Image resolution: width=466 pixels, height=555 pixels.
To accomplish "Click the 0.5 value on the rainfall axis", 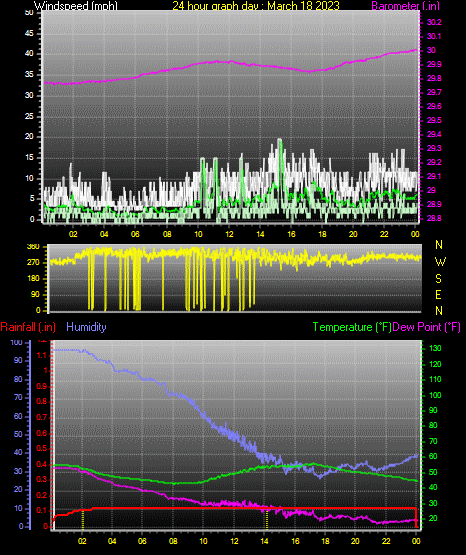I will [42, 448].
